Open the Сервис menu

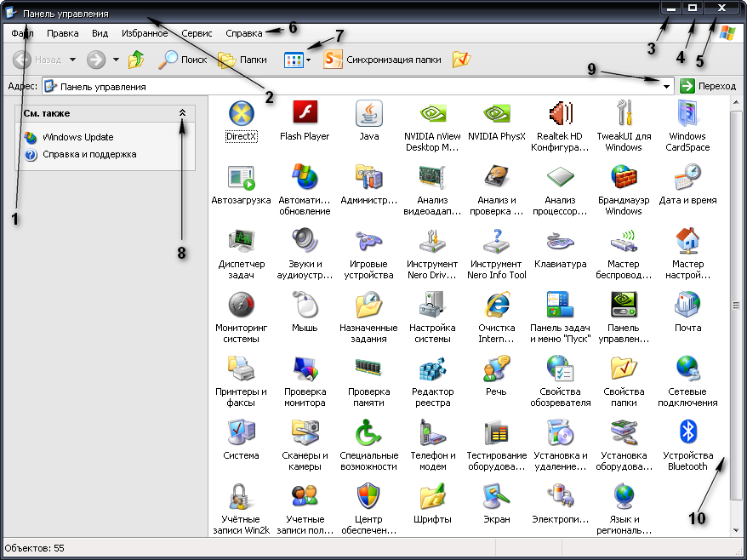click(197, 33)
